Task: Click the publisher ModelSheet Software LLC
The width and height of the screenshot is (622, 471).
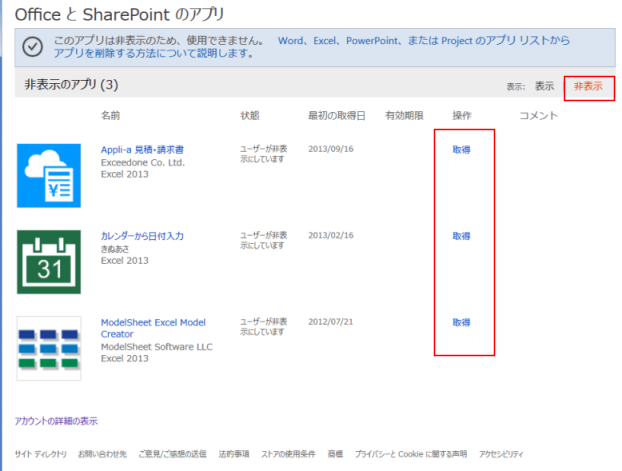Action: [157, 347]
